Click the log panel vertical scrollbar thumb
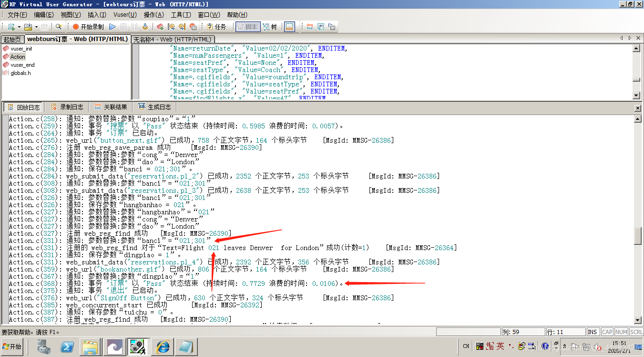Image resolution: width=644 pixels, height=357 pixels. click(x=638, y=236)
